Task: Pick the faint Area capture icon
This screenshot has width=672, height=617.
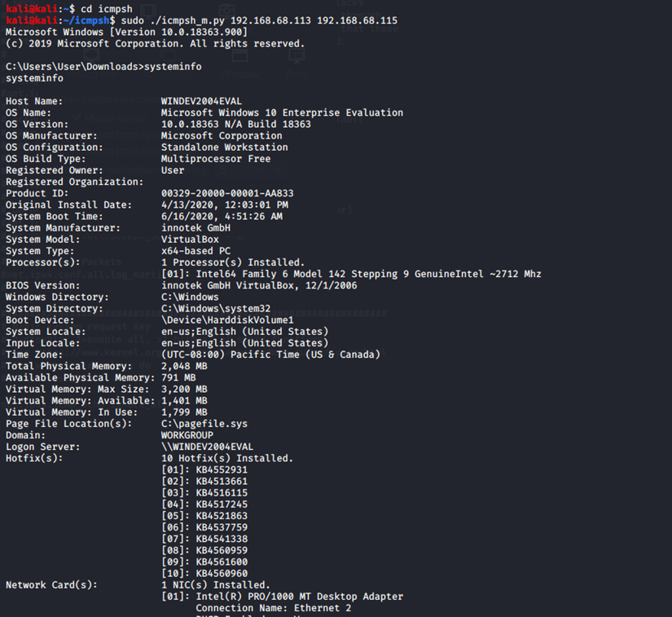Action: pyautogui.click(x=296, y=55)
